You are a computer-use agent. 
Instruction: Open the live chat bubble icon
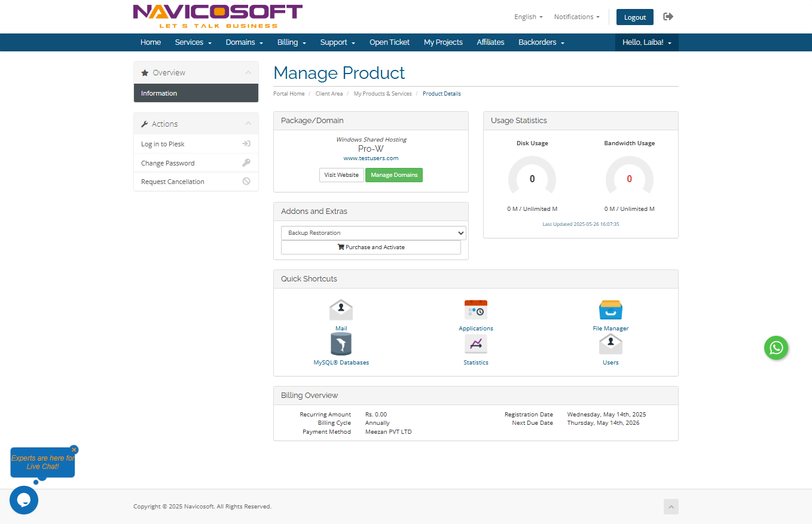(24, 500)
